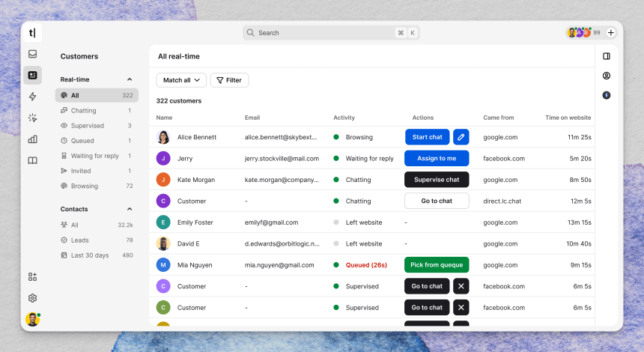Click the Search input field
Viewport: 644px width, 352px height.
[331, 33]
